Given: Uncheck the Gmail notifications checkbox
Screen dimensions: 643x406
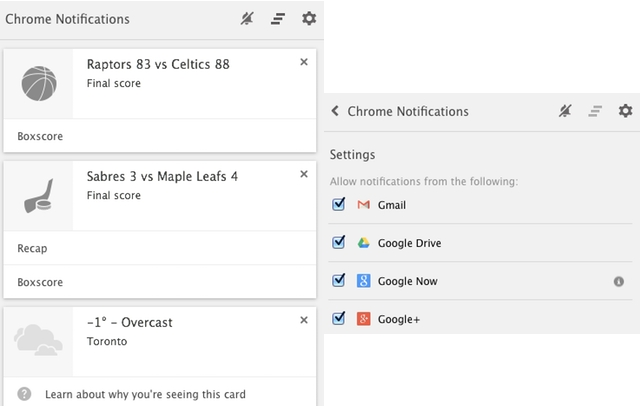Looking at the screenshot, I should pos(338,205).
